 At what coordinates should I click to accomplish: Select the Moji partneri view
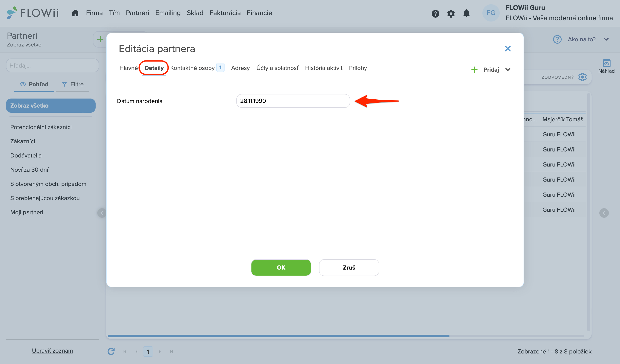click(27, 212)
